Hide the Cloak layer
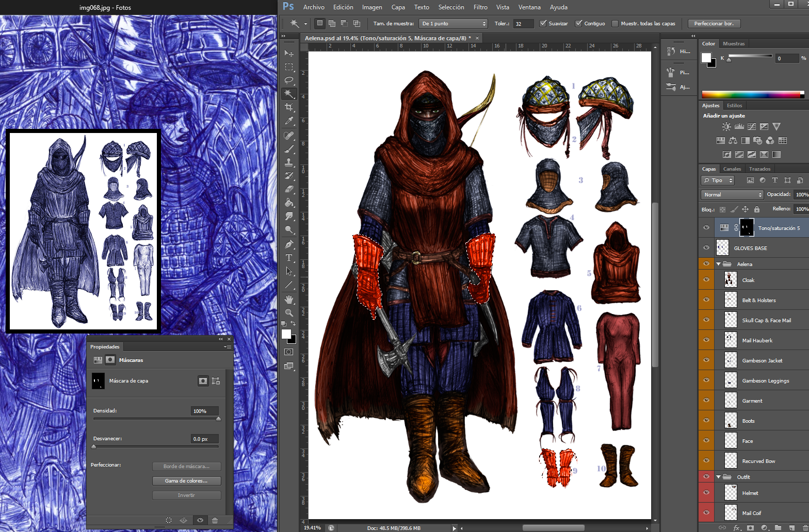Image resolution: width=809 pixels, height=532 pixels. point(706,279)
